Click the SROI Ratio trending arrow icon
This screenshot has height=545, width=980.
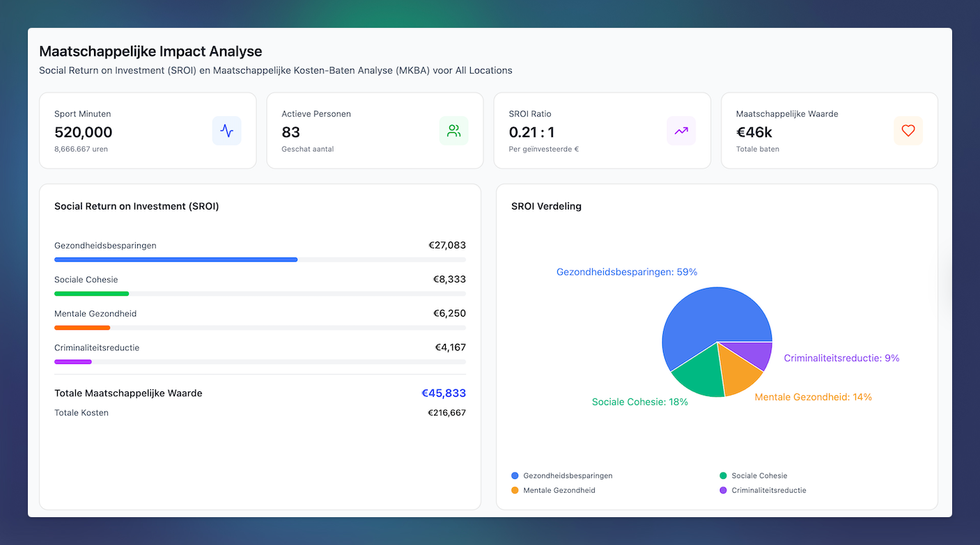680,131
